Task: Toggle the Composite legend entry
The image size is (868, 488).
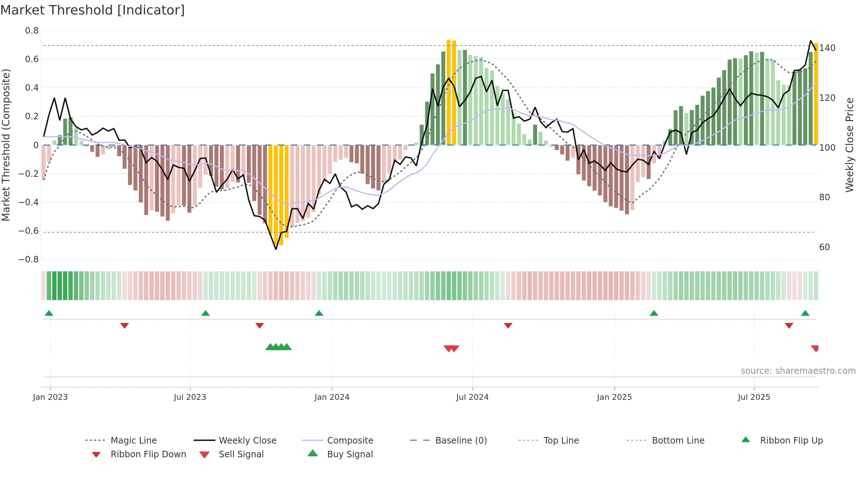Action: coord(337,440)
